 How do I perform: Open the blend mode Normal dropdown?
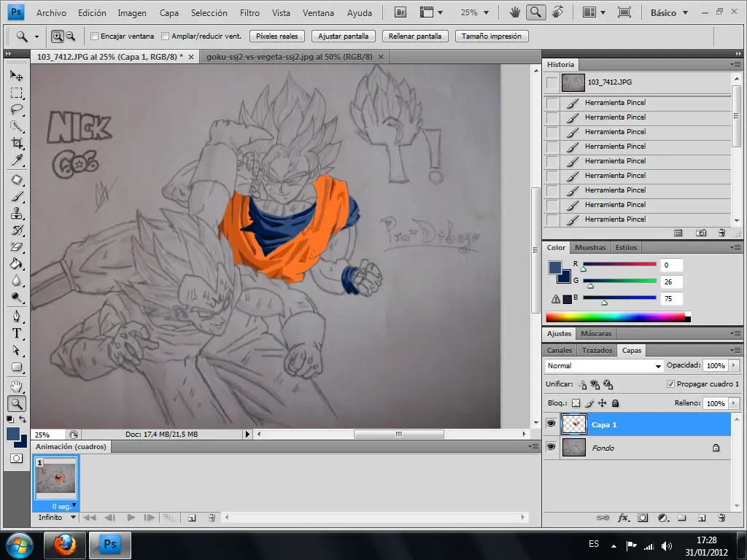coord(605,366)
